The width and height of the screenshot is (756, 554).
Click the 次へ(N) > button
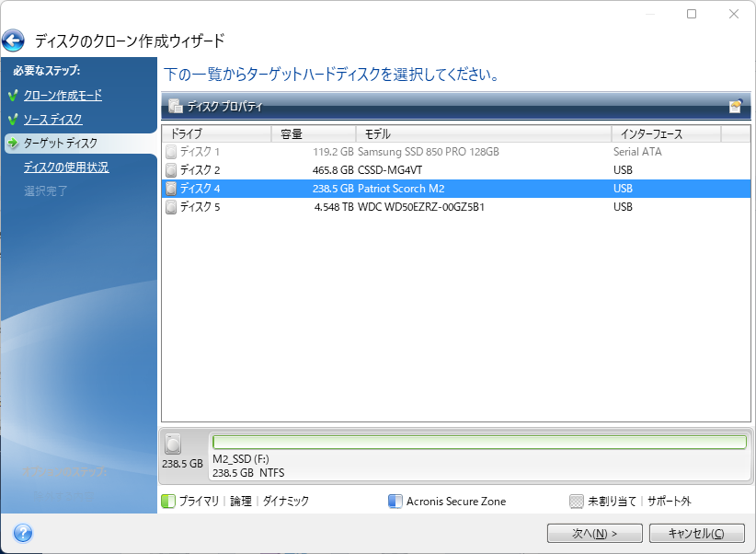tap(594, 533)
